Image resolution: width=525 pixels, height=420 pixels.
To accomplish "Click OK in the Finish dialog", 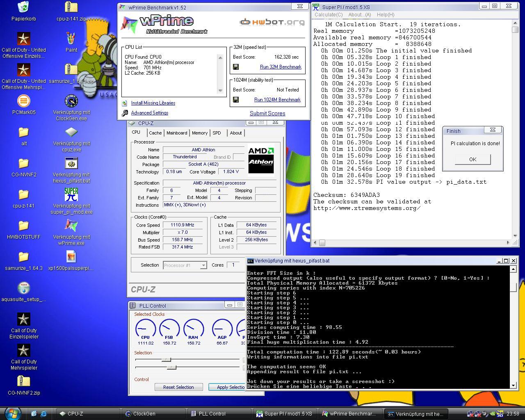I will (472, 160).
